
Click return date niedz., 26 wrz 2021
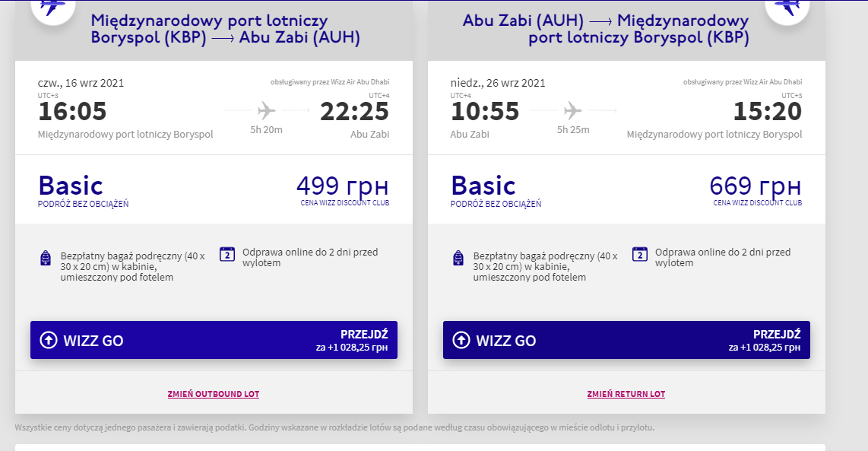tap(498, 83)
